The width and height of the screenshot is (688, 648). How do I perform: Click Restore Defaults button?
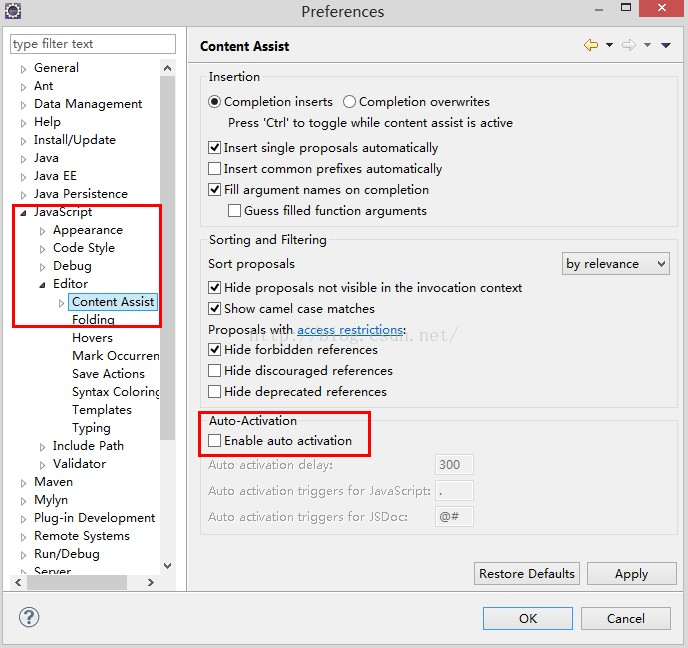pos(527,573)
